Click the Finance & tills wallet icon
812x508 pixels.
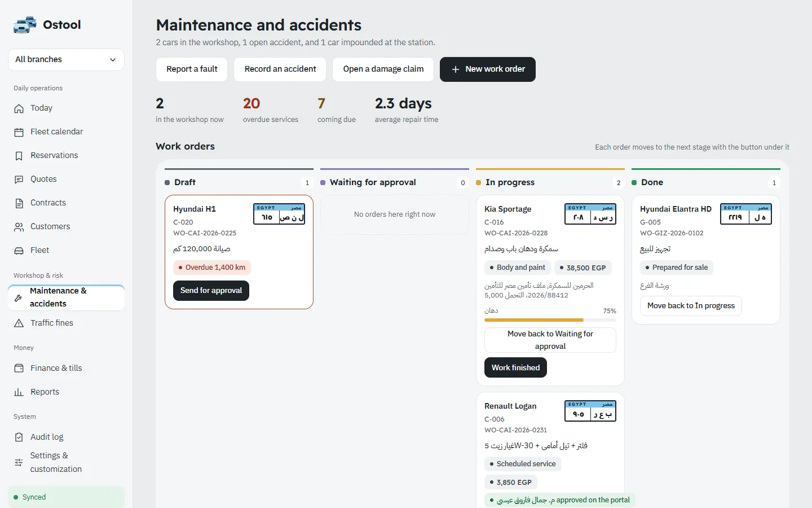(19, 369)
